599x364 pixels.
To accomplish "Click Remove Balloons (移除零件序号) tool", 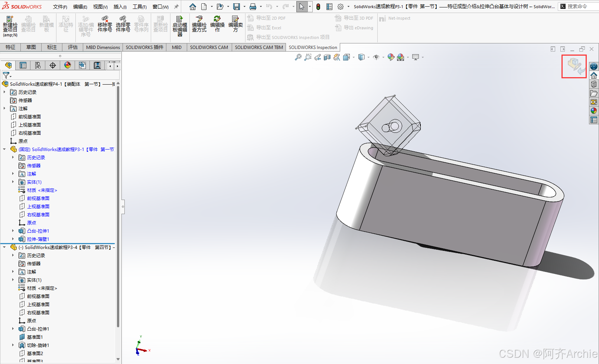I will coord(105,24).
